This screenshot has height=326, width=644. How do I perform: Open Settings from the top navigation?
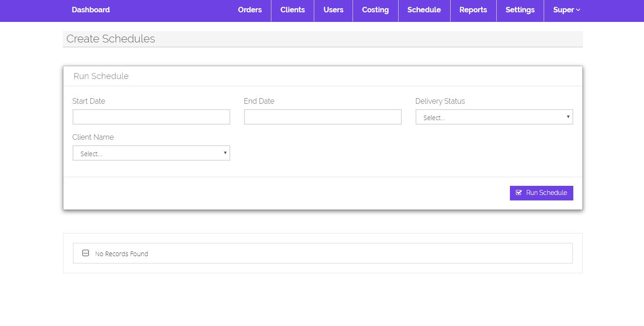coord(519,10)
